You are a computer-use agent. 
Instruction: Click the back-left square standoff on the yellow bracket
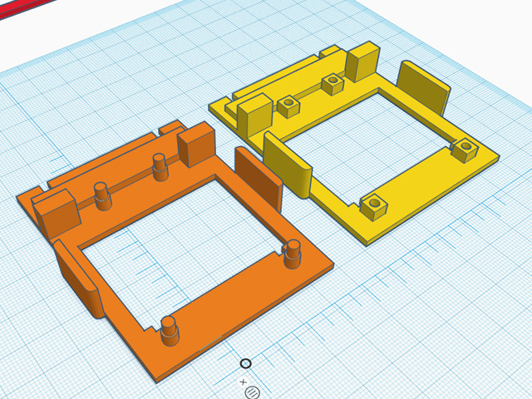288,106
